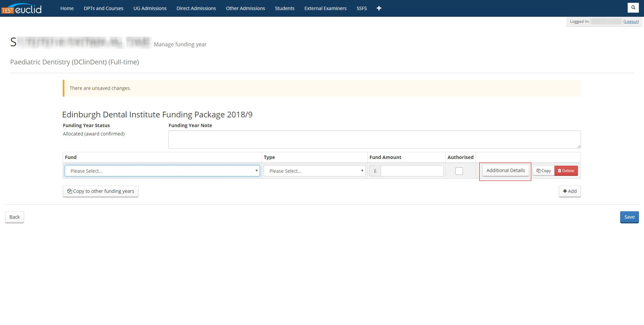
Task: Click the Delete button with trash icon
Action: point(566,171)
